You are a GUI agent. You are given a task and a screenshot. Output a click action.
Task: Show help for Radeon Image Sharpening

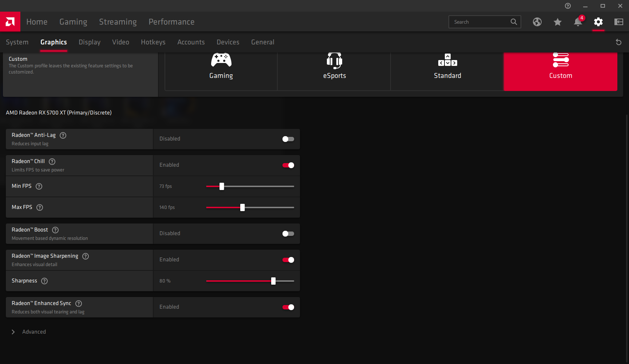pyautogui.click(x=86, y=256)
